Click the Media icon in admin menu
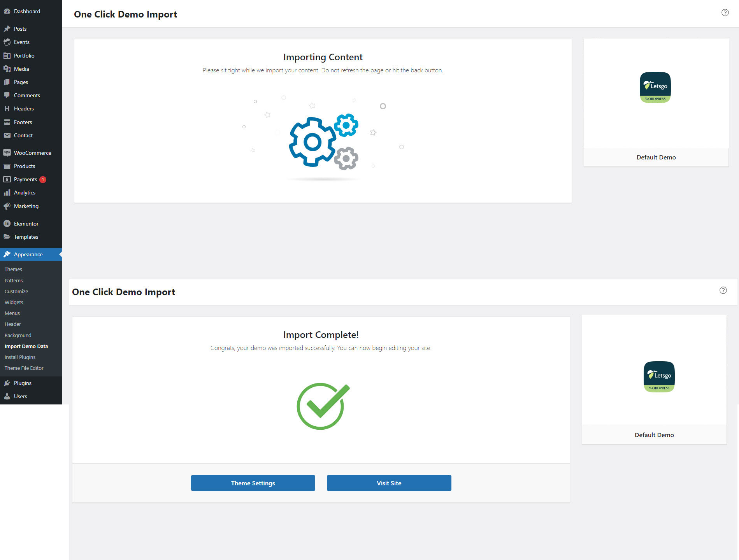 click(7, 69)
